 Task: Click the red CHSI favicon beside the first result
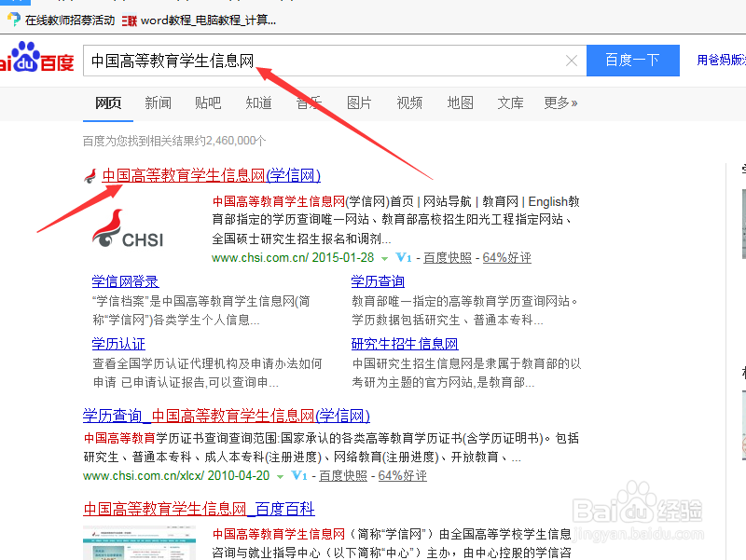[90, 176]
